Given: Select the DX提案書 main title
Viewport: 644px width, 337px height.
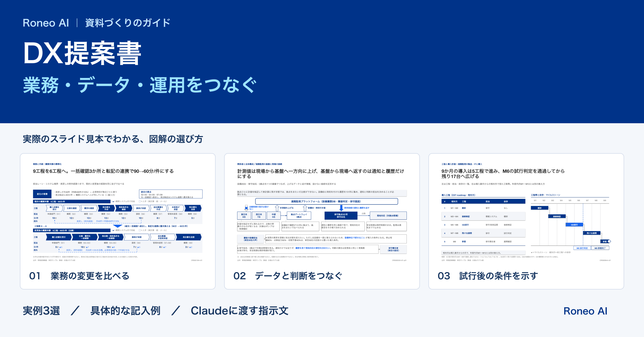Looking at the screenshot, I should pos(82,53).
